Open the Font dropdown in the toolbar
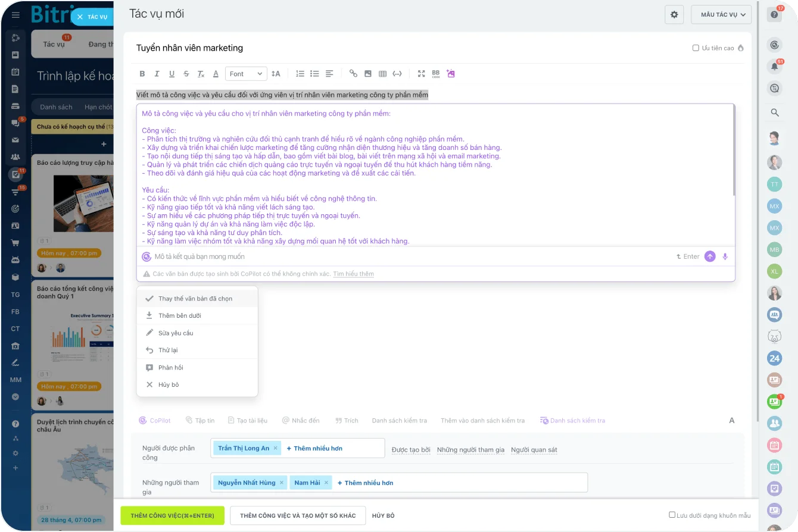Image resolution: width=798 pixels, height=532 pixels. [245, 73]
